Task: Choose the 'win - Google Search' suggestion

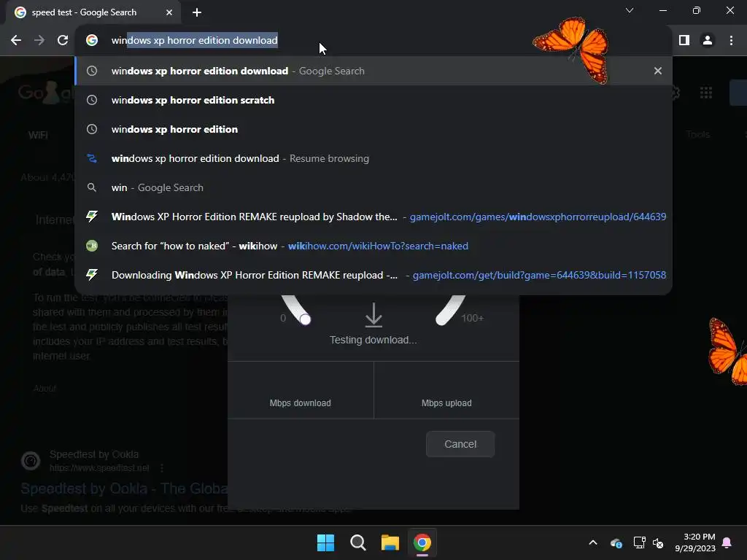Action: (373, 187)
